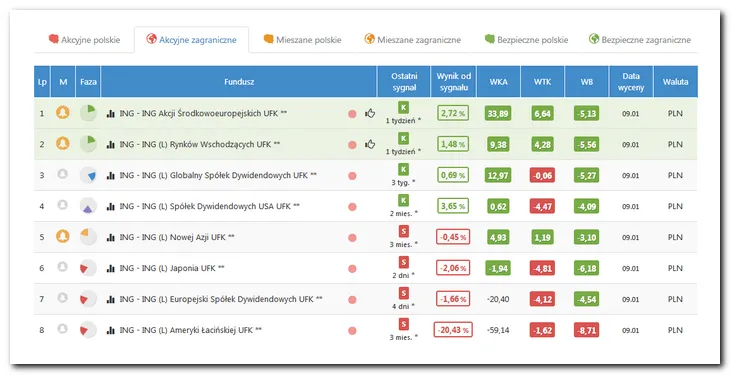731x375 pixels.
Task: Sort by WTK column header
Action: click(542, 82)
